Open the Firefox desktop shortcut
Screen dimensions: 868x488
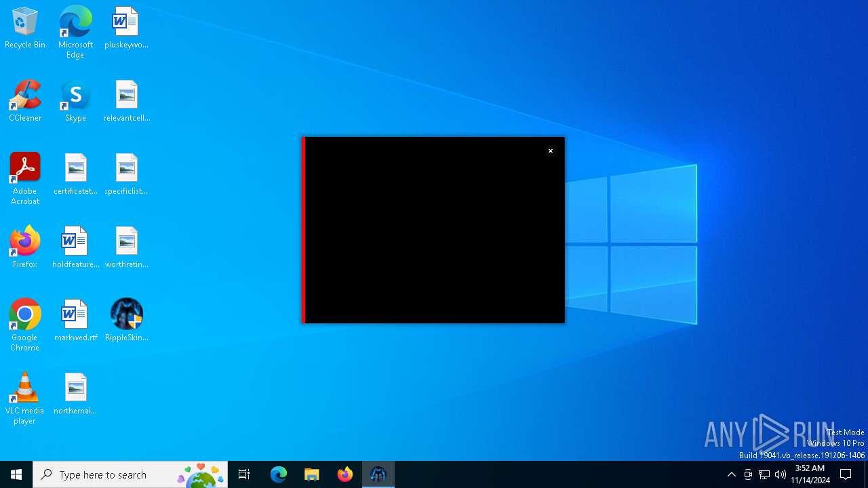[x=25, y=248]
